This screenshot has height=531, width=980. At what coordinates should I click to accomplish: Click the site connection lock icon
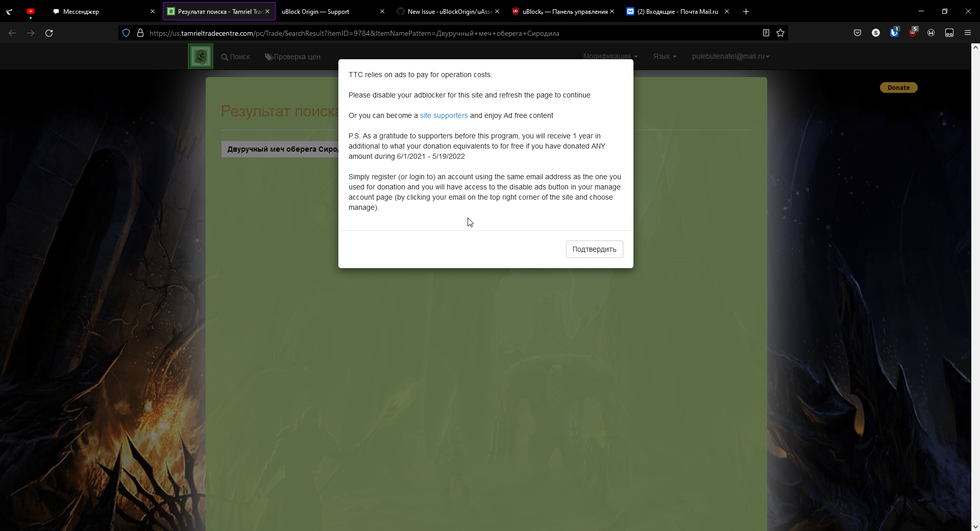coord(140,33)
